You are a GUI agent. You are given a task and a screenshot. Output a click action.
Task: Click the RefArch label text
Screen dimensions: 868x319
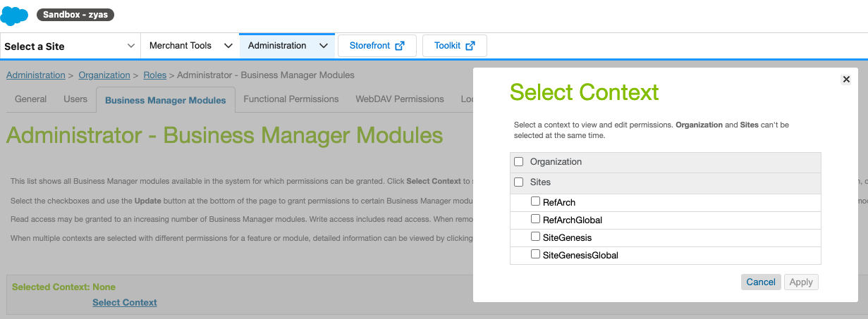559,203
